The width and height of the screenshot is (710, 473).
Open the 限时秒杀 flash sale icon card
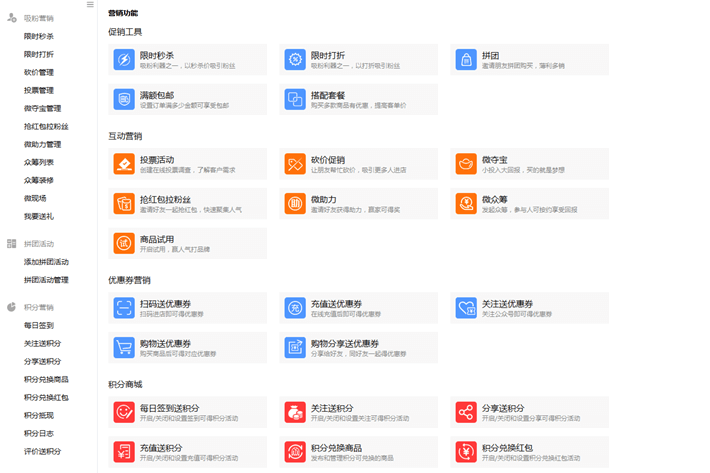tap(124, 60)
